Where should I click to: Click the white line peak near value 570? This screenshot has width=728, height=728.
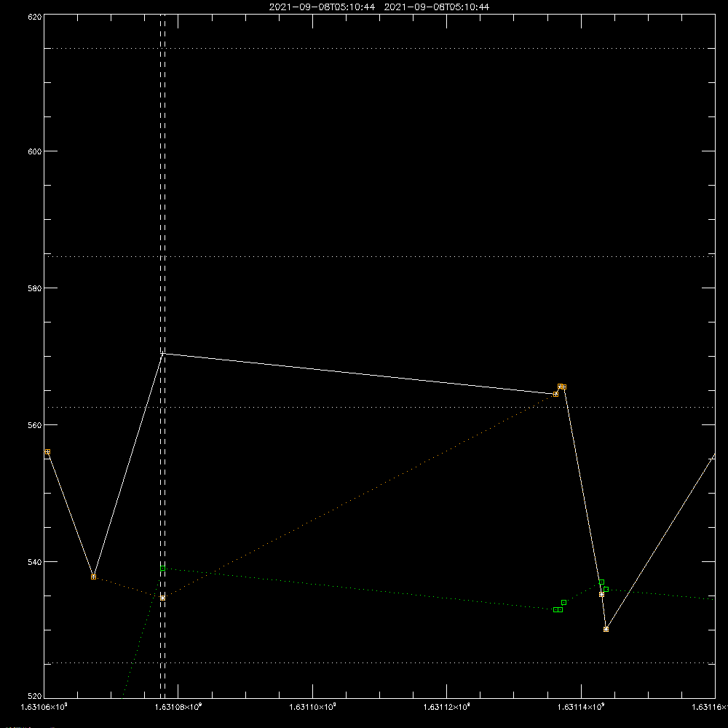[162, 354]
